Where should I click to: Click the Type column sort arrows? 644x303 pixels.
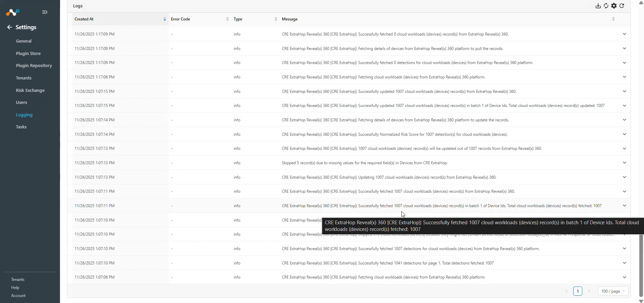pyautogui.click(x=276, y=19)
